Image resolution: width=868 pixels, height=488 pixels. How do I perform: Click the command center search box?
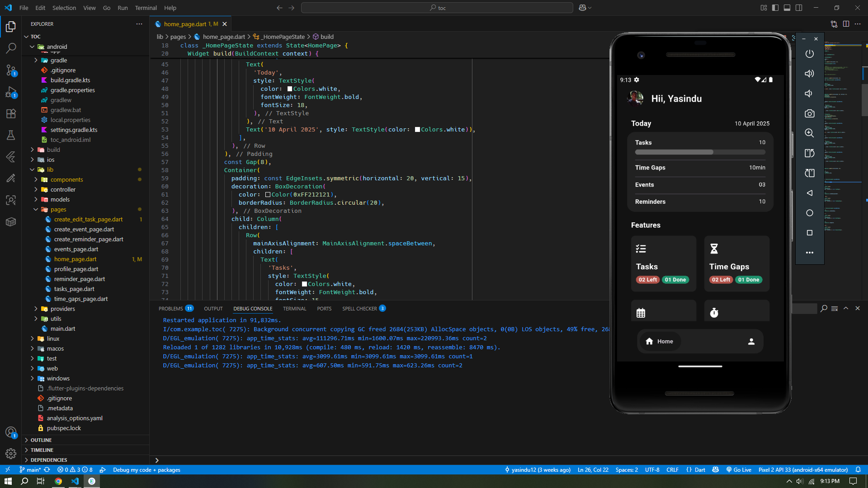[x=437, y=8]
